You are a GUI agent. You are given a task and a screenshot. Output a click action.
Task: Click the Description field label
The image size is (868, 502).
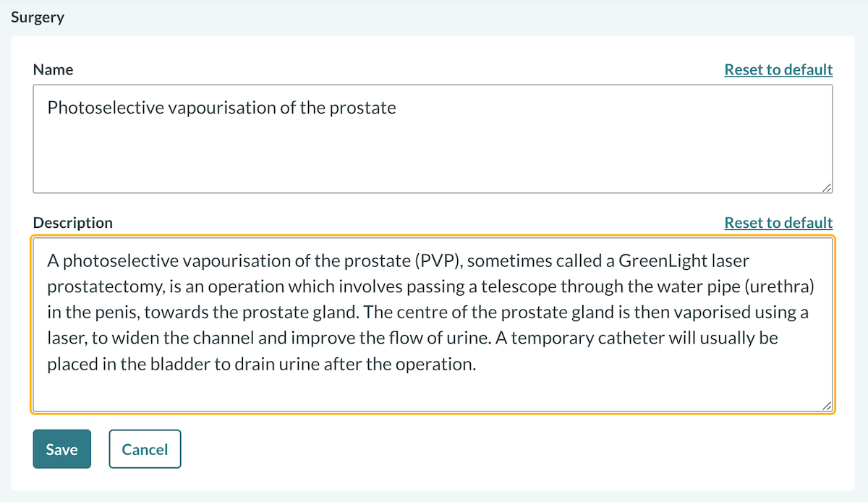tap(73, 223)
